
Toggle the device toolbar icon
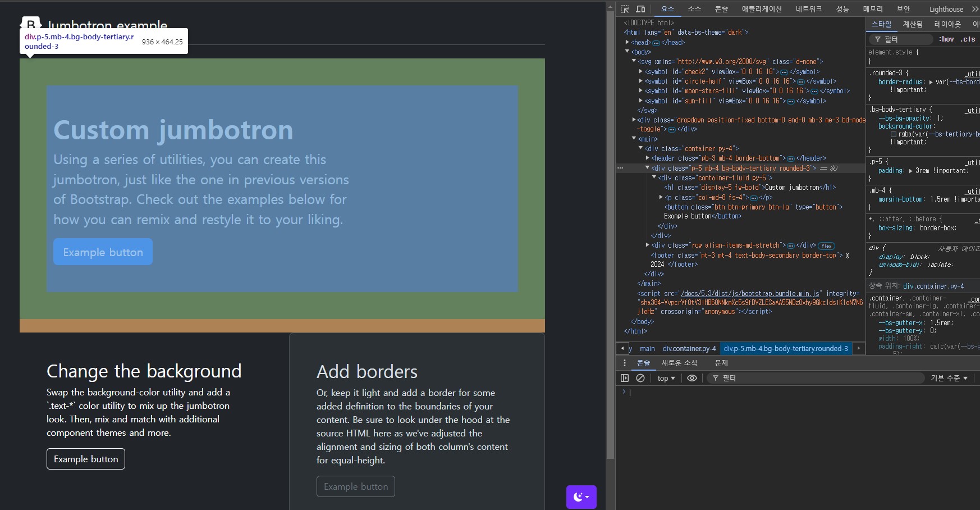(640, 9)
